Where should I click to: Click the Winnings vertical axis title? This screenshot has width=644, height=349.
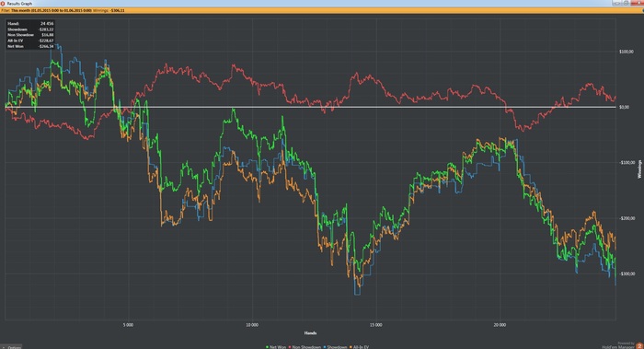click(x=639, y=169)
